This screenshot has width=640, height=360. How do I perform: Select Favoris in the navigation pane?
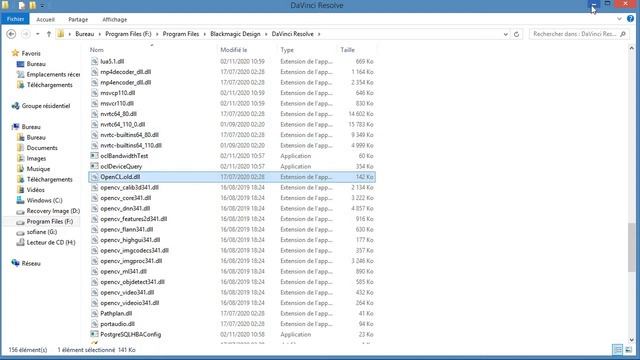click(x=31, y=53)
